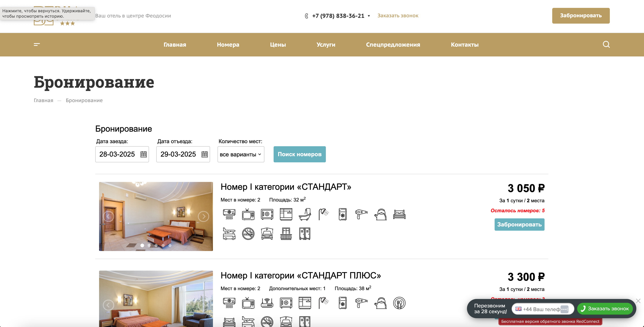The width and height of the screenshot is (644, 327).
Task: Click the kettle icon for СТАНДАРТ room
Action: [381, 214]
